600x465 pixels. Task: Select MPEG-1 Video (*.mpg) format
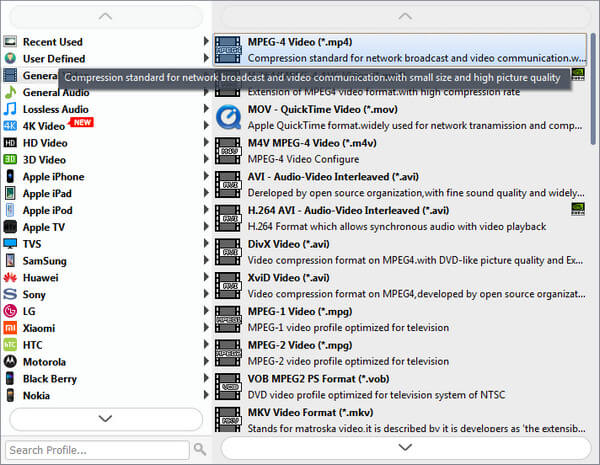coord(400,319)
